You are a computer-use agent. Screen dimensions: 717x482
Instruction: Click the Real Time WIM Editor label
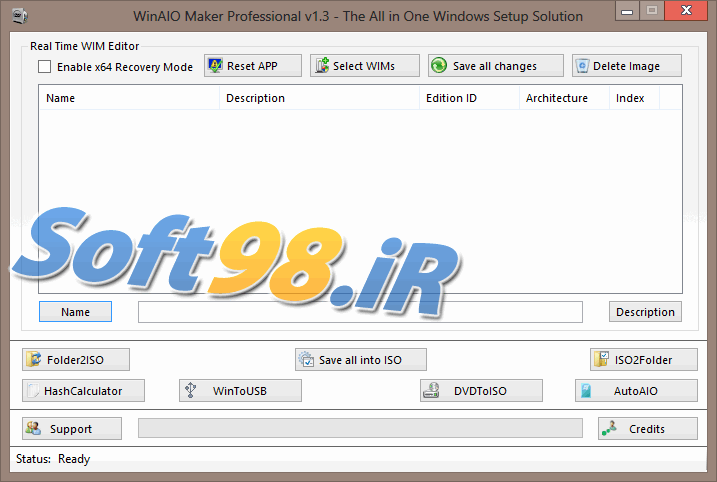click(x=85, y=46)
